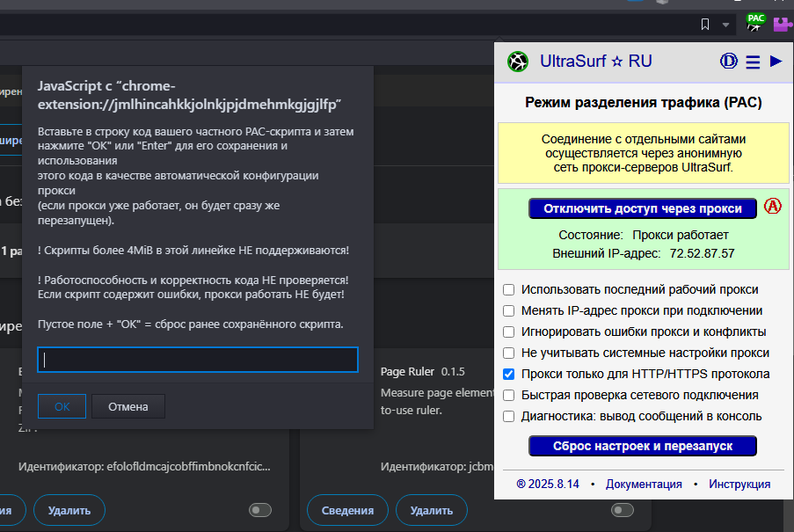Enable 'Использовать последний рабочий прокси' checkbox

click(508, 289)
